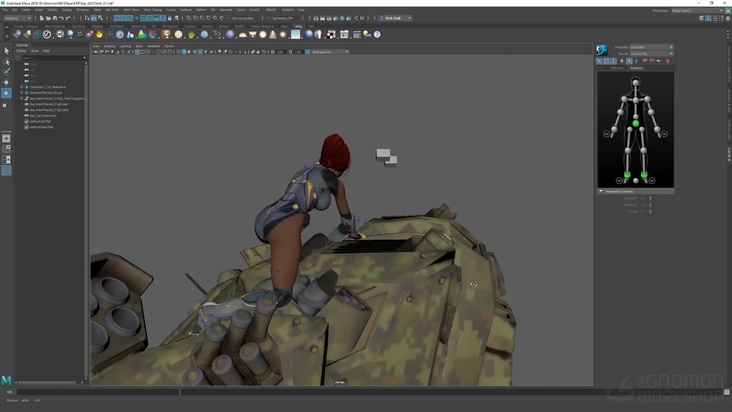The height and width of the screenshot is (412, 732).
Task: Click the HumanIK logo icon
Action: [x=602, y=49]
